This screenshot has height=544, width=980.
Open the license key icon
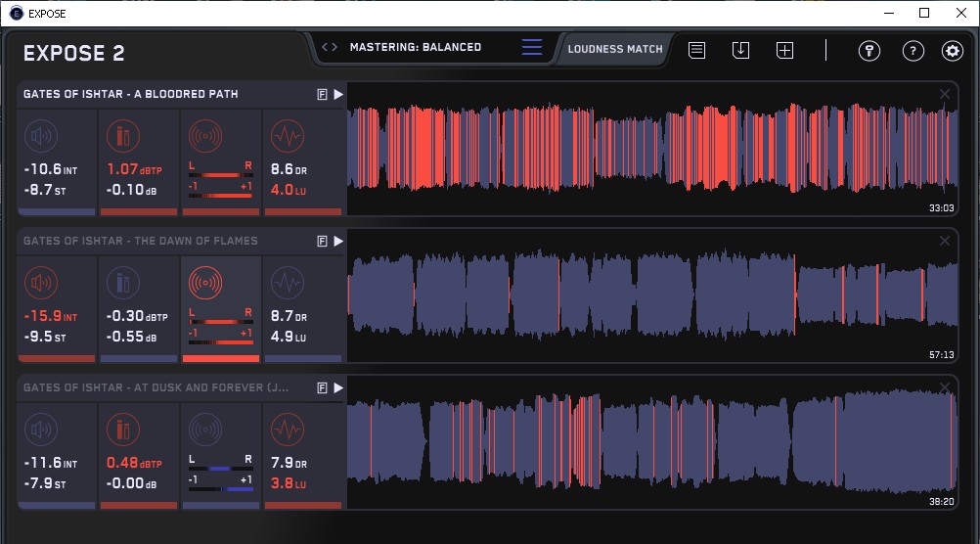point(869,51)
